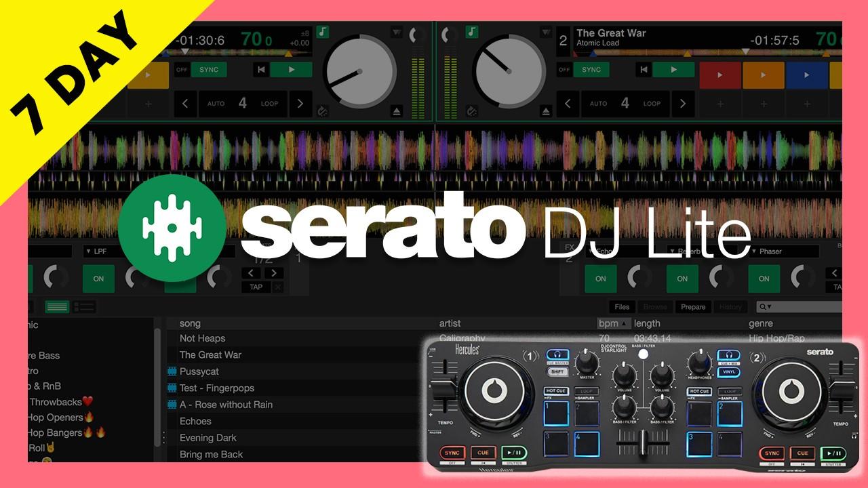Sort by length column header
This screenshot has height=488, width=868.
click(647, 323)
